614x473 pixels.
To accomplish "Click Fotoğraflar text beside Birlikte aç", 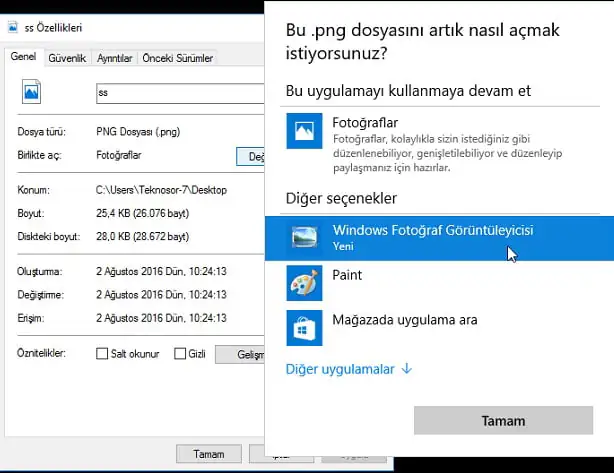I will (119, 155).
